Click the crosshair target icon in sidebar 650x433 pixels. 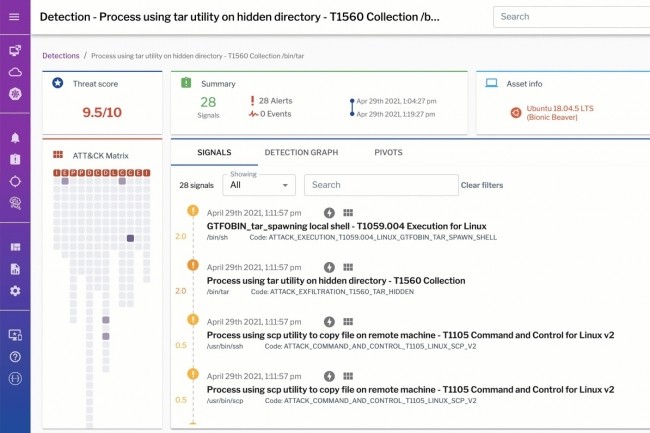pos(15,181)
